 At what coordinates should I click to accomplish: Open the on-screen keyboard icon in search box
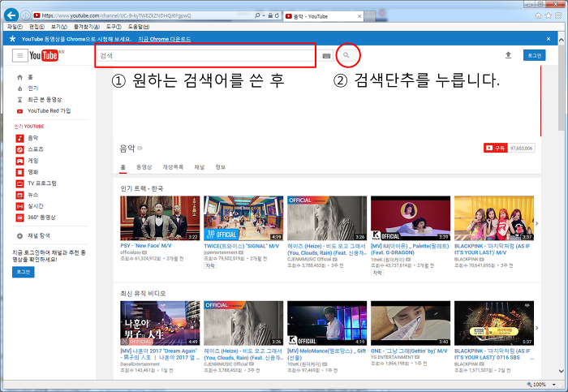pos(326,56)
